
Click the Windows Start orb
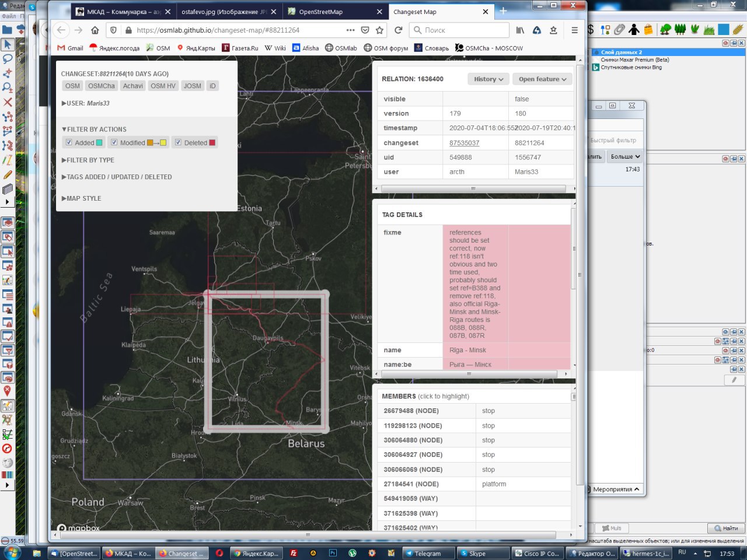(x=12, y=552)
